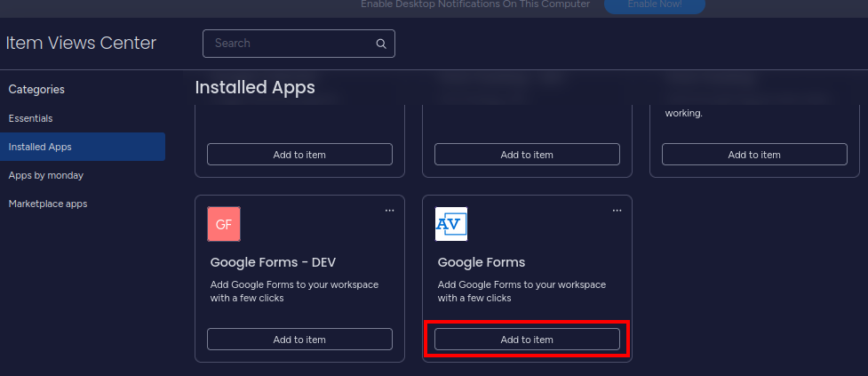Click the Google Forms - DEV title
This screenshot has width=868, height=376.
(273, 262)
